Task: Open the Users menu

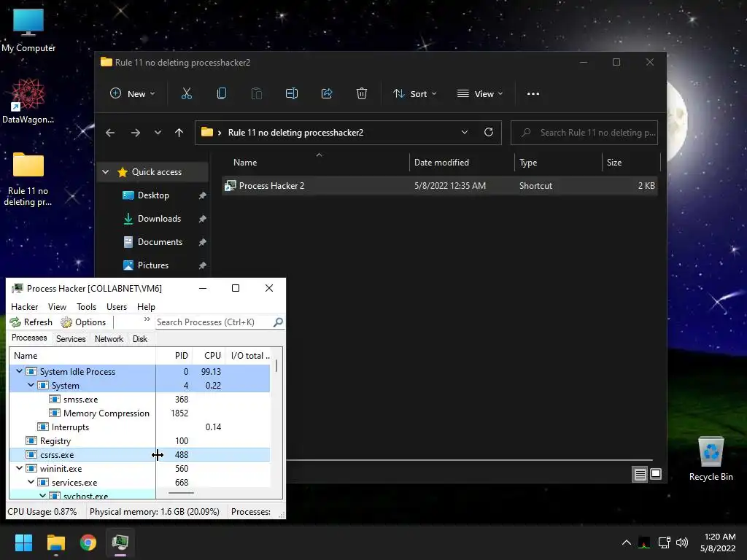Action: [x=117, y=307]
